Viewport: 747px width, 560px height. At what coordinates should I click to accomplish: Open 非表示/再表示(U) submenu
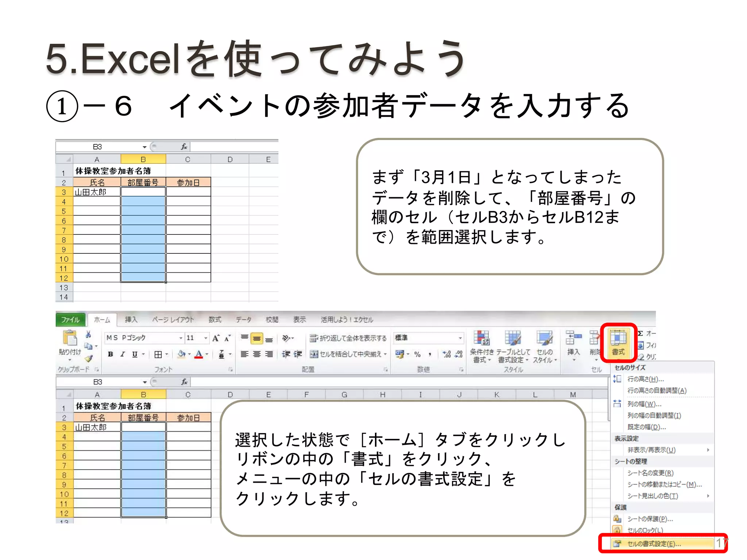click(x=662, y=450)
